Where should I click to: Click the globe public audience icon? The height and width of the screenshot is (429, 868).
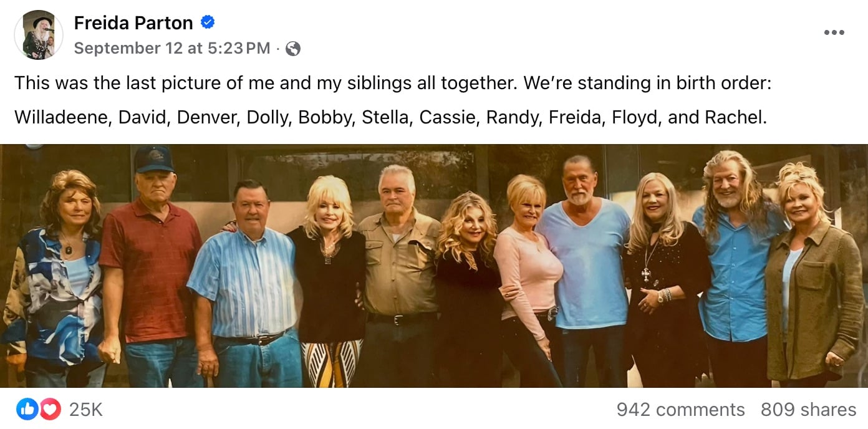[x=292, y=49]
